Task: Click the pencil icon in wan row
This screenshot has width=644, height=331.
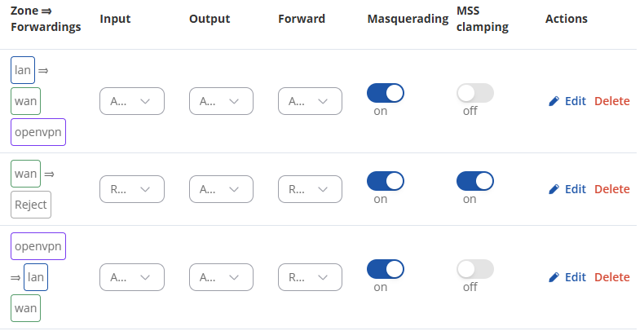Action: [x=554, y=189]
